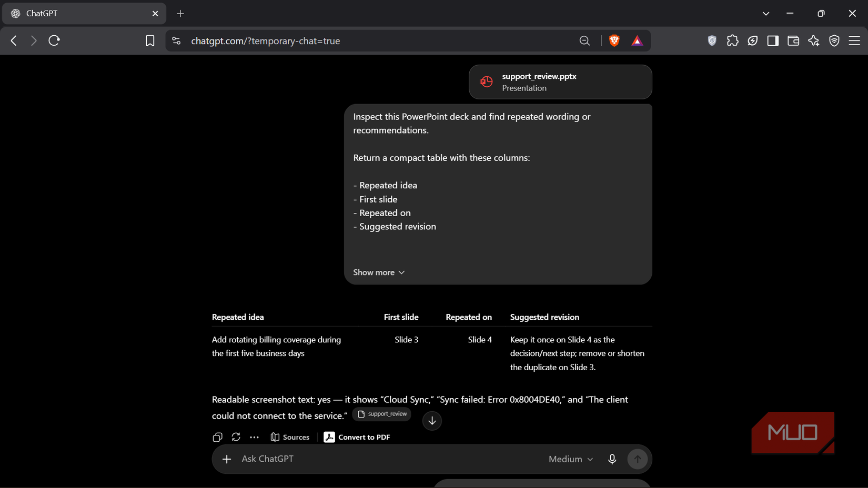
Task: Click the 'Suggested revision' column header
Action: pyautogui.click(x=544, y=317)
